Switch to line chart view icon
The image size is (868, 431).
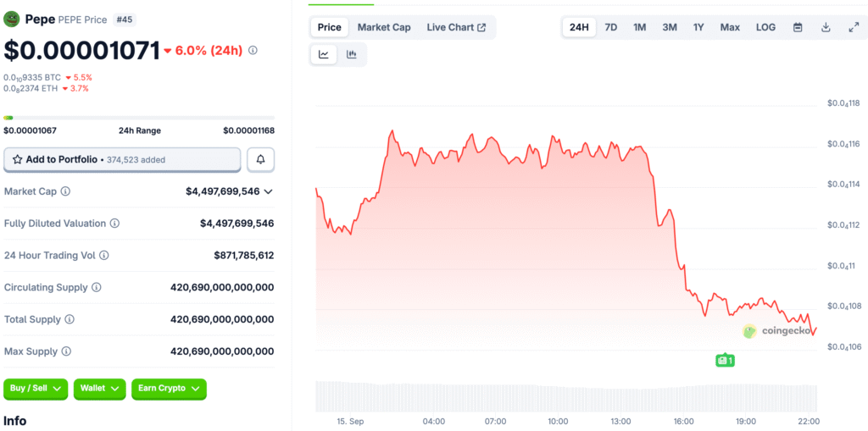pos(324,54)
